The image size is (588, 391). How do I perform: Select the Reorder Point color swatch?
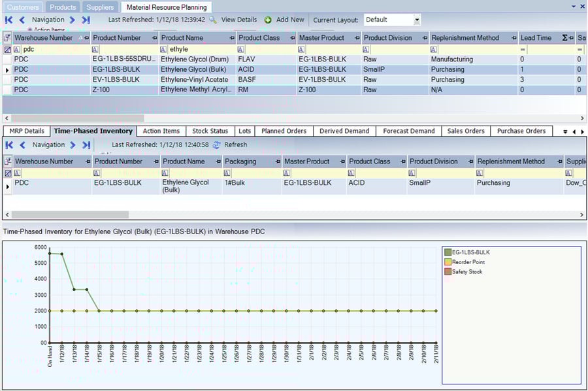(x=448, y=262)
